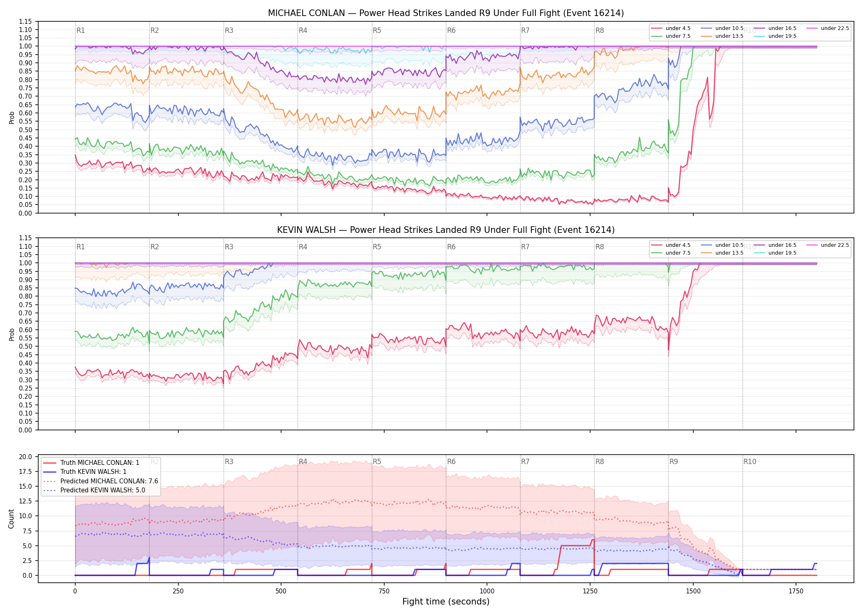Select R7 round marker in Walsh chart

[525, 247]
